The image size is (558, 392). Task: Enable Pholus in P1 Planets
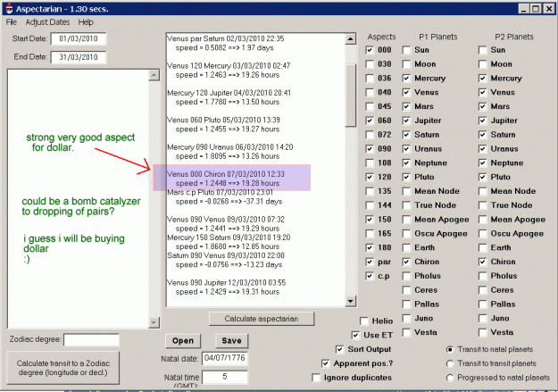[406, 276]
